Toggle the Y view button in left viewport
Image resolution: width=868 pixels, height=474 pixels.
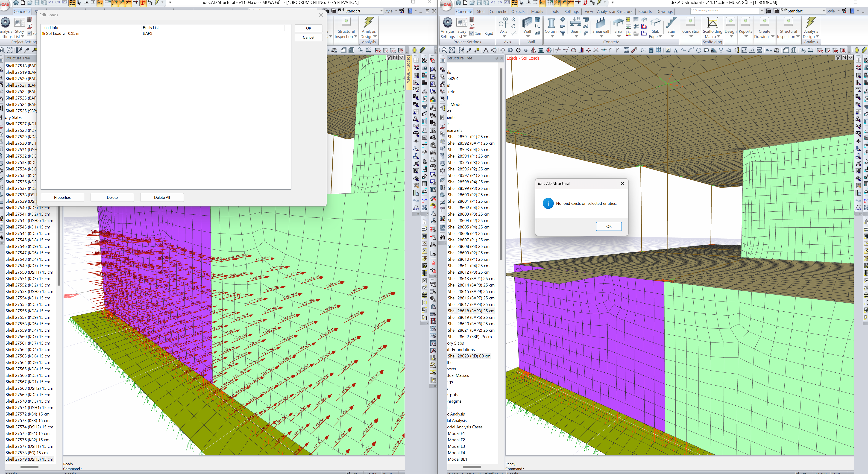(389, 58)
